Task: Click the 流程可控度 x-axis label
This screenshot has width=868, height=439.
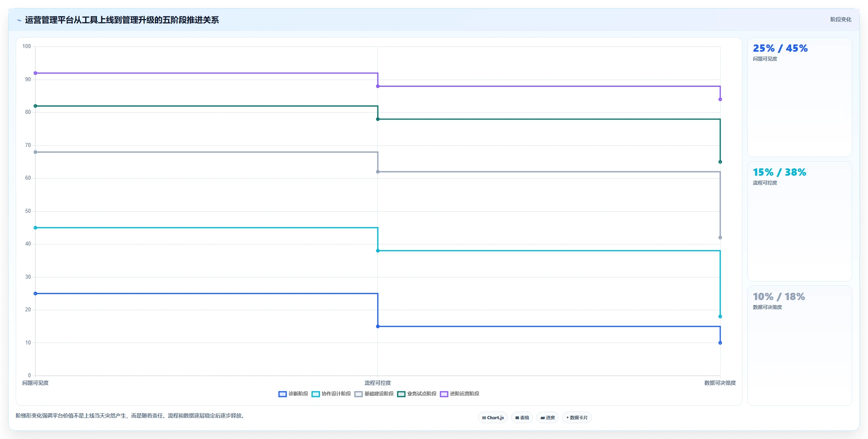Action: (x=378, y=383)
